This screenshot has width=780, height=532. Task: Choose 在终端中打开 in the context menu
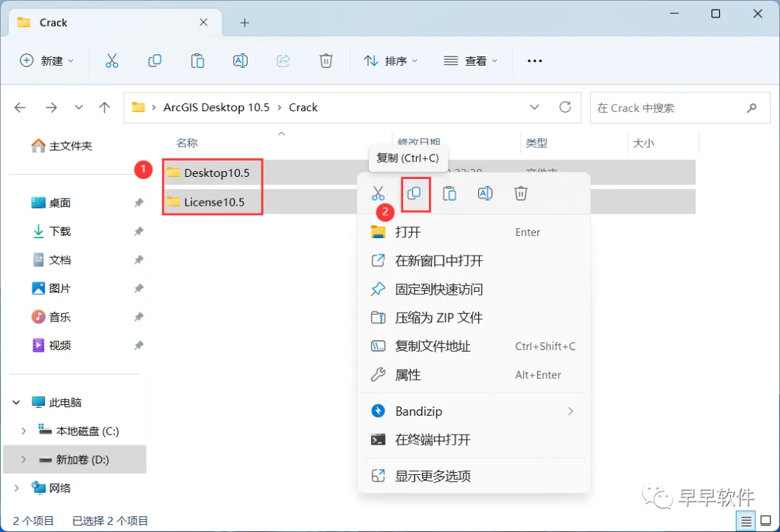[x=474, y=440]
